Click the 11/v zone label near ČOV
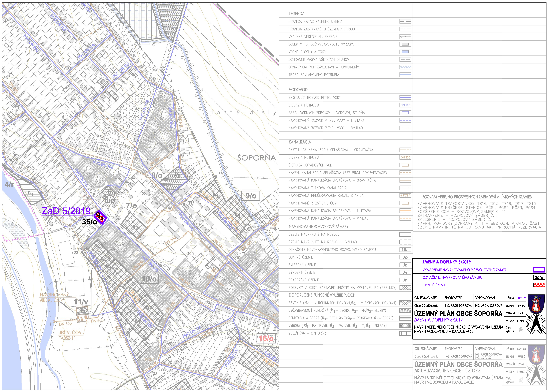The width and height of the screenshot is (549, 392). [81, 301]
